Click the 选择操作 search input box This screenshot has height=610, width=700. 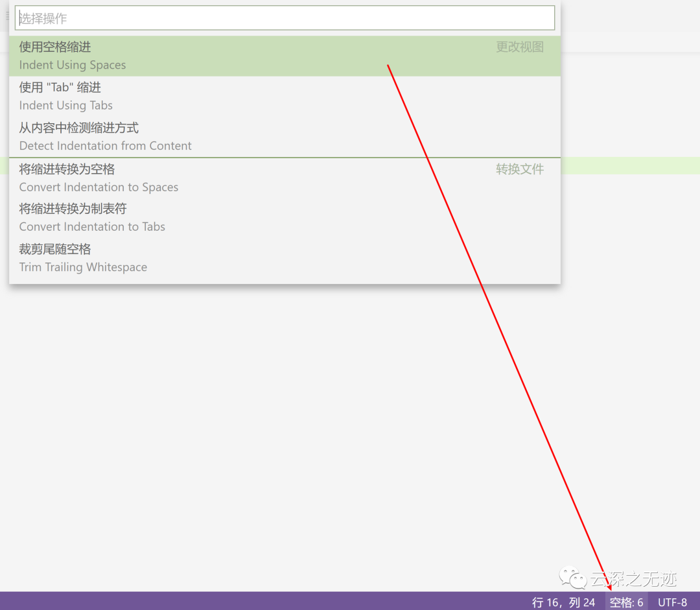[285, 18]
